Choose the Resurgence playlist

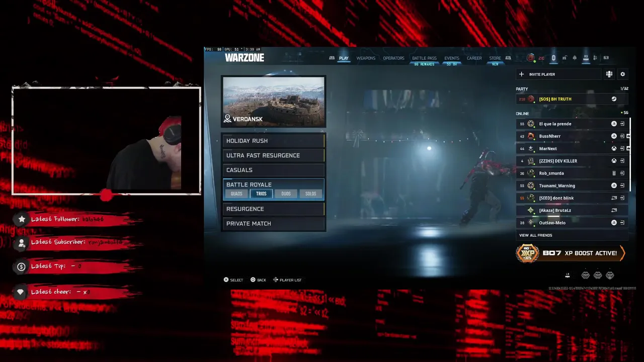pyautogui.click(x=274, y=209)
